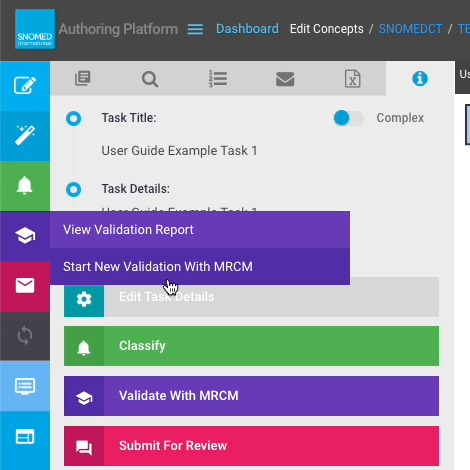Toggle the Complex task switch
The width and height of the screenshot is (470, 470).
(x=348, y=118)
